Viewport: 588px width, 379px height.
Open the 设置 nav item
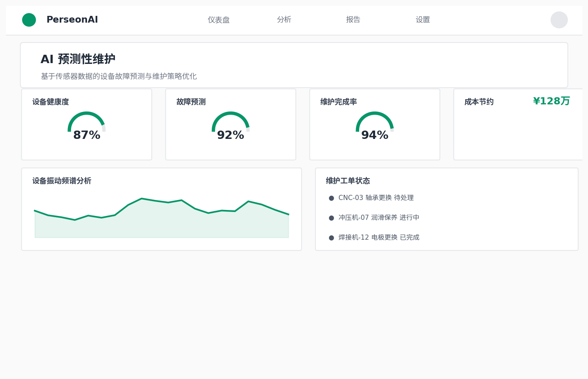point(423,20)
